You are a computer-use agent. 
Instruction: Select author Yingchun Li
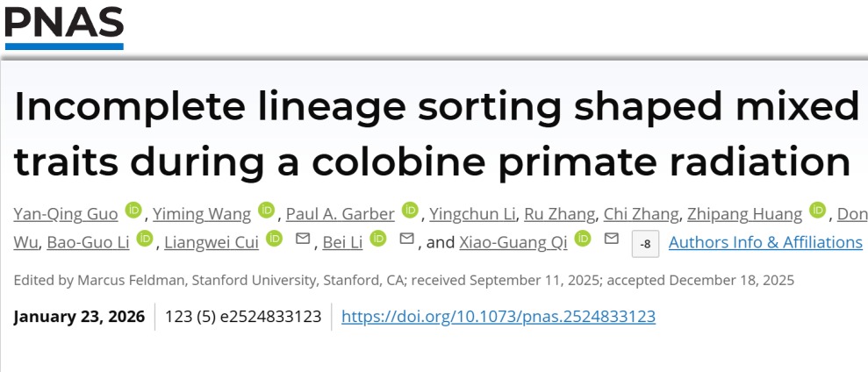(474, 213)
